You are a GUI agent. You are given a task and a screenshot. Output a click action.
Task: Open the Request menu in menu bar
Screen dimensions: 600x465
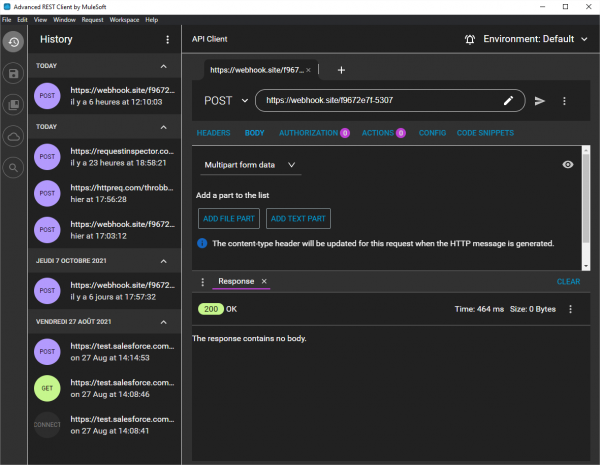pyautogui.click(x=92, y=19)
